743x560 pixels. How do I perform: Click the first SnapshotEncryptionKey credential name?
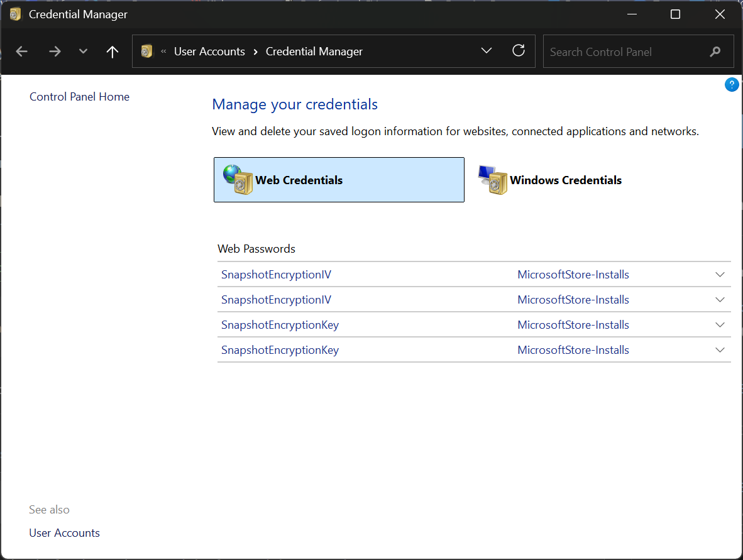[280, 325]
